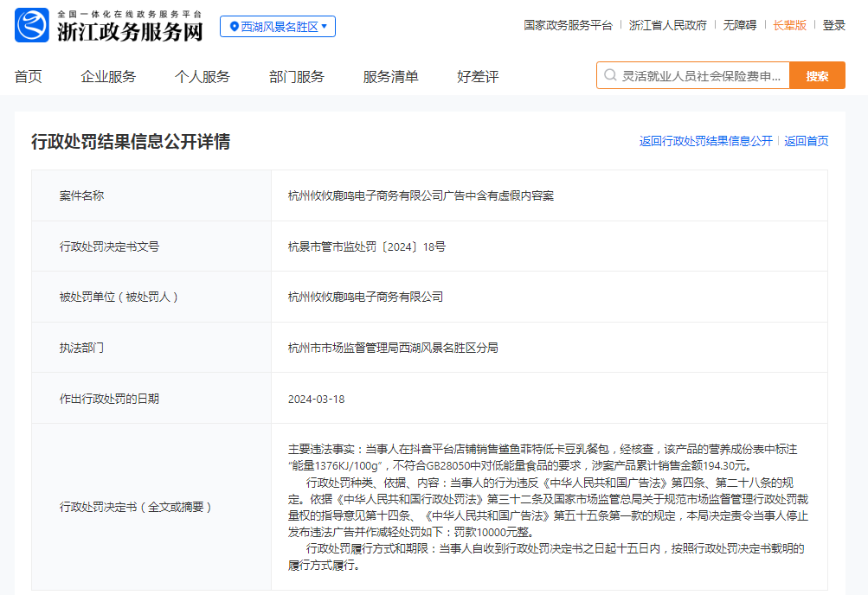Viewport: 868px width, 595px height.
Task: Click the blue Zhejiang government logo icon
Action: point(32,26)
